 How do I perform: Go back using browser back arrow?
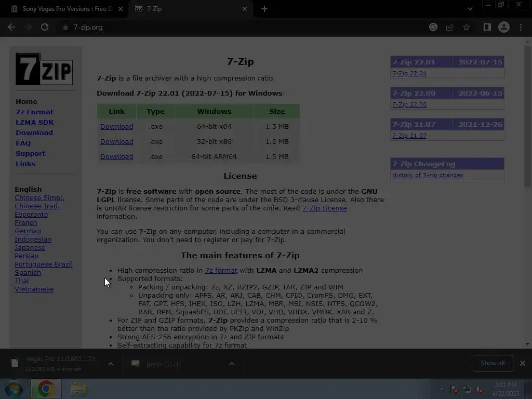click(x=11, y=27)
